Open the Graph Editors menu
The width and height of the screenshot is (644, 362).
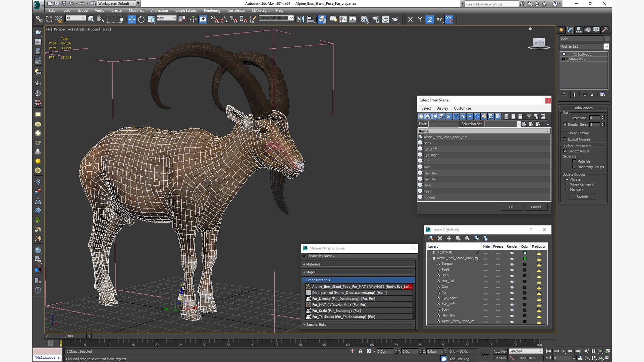pyautogui.click(x=186, y=10)
